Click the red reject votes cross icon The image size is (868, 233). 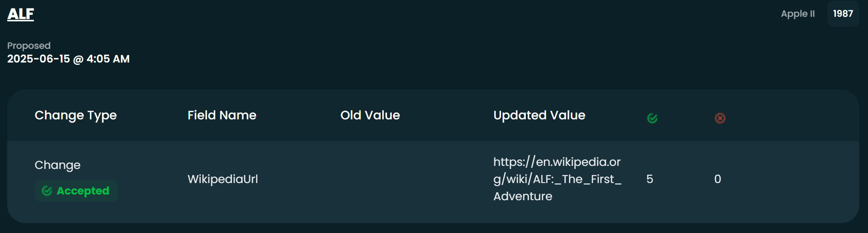tap(720, 118)
